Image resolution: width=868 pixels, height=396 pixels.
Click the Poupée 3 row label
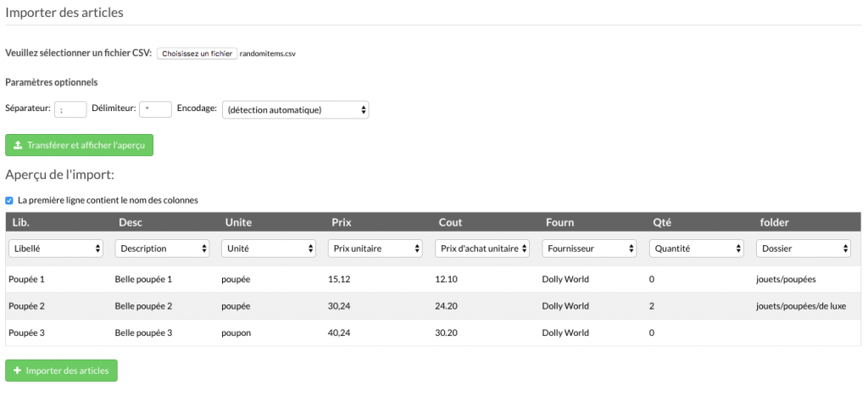tap(26, 333)
